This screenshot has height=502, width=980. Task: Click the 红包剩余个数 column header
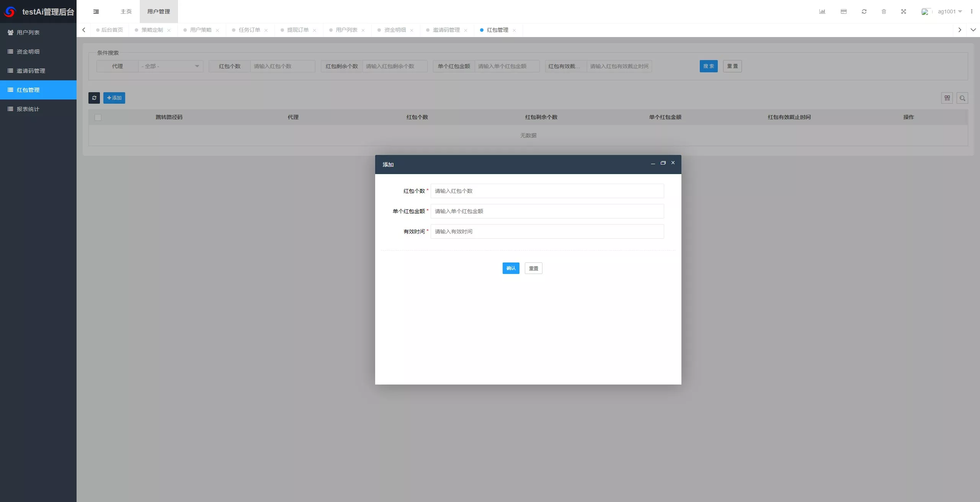[x=541, y=117]
